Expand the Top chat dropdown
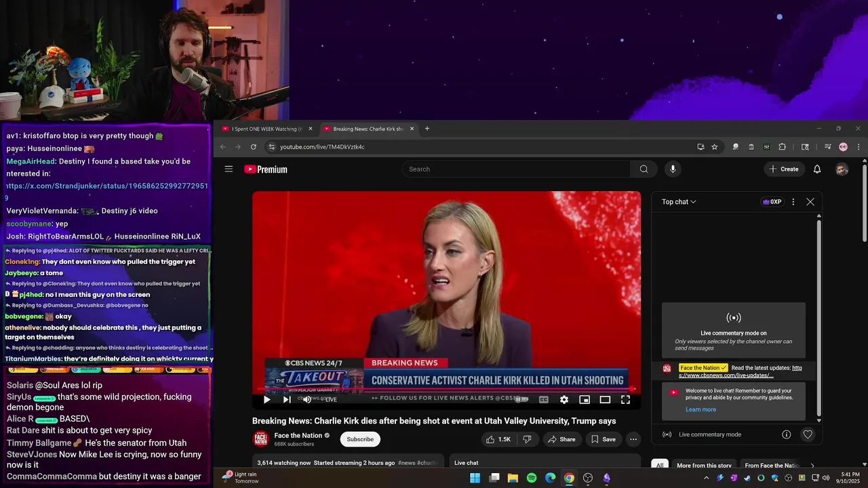Viewport: 868px width, 488px height. click(x=679, y=202)
